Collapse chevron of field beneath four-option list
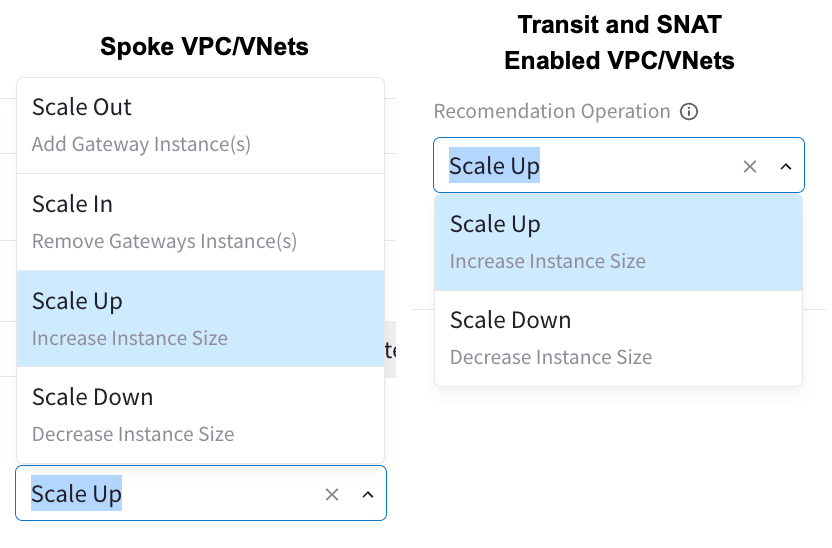The height and width of the screenshot is (548, 832). tap(368, 494)
